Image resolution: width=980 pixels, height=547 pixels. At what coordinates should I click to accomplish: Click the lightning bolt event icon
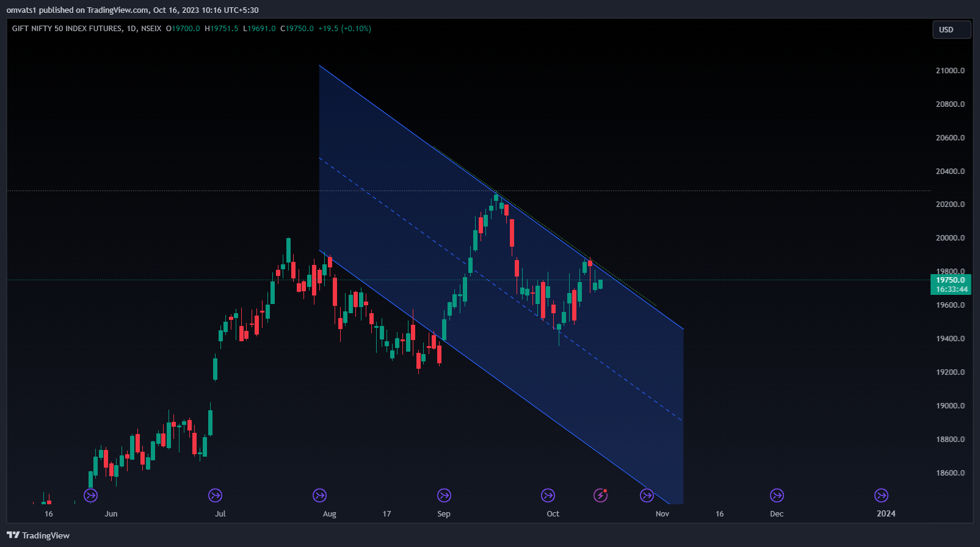pos(601,495)
